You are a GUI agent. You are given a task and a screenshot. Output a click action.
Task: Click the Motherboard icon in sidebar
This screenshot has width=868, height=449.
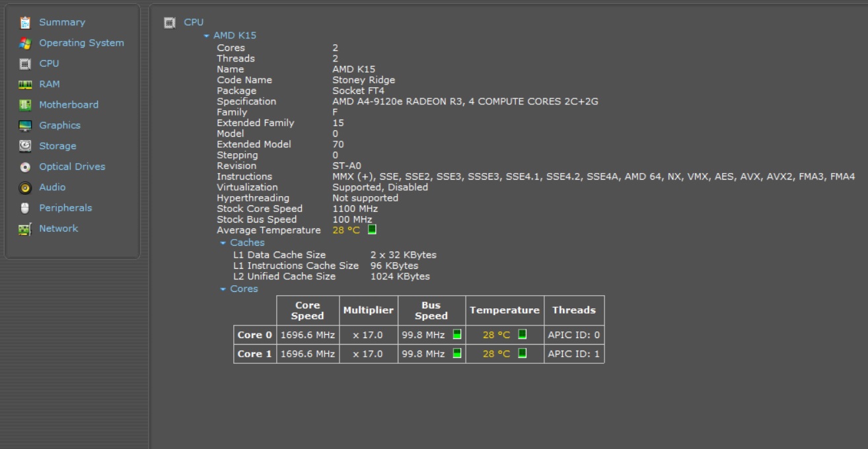click(25, 105)
